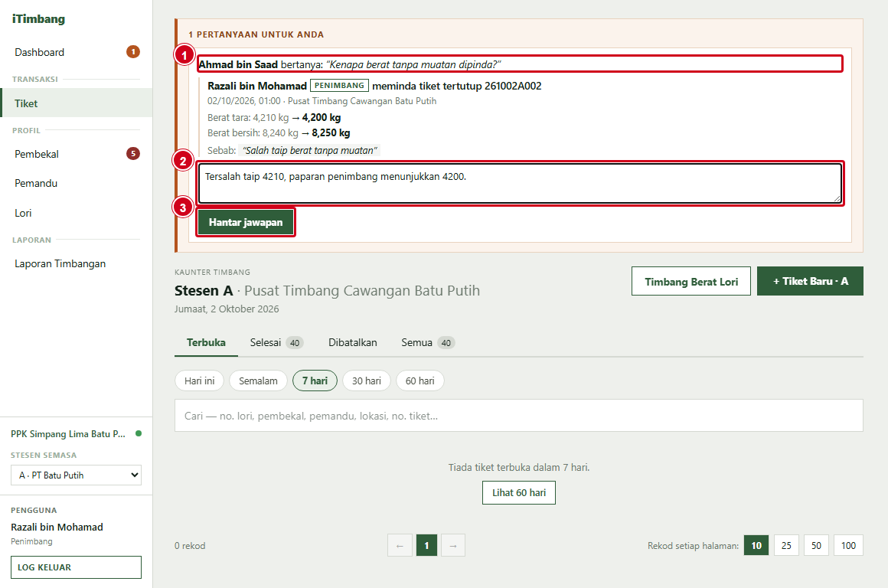Click the Lihat 60 hari button
The image size is (888, 588).
tap(519, 493)
